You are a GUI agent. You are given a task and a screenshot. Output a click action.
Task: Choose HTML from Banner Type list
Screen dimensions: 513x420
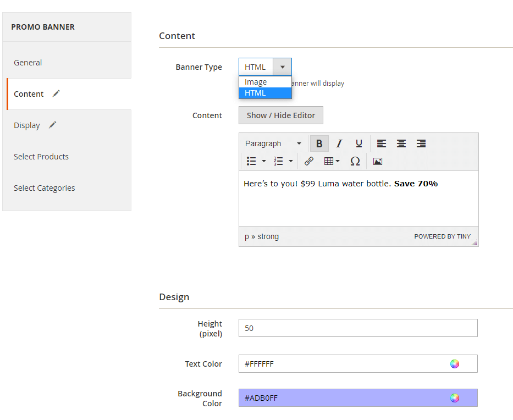[266, 93]
